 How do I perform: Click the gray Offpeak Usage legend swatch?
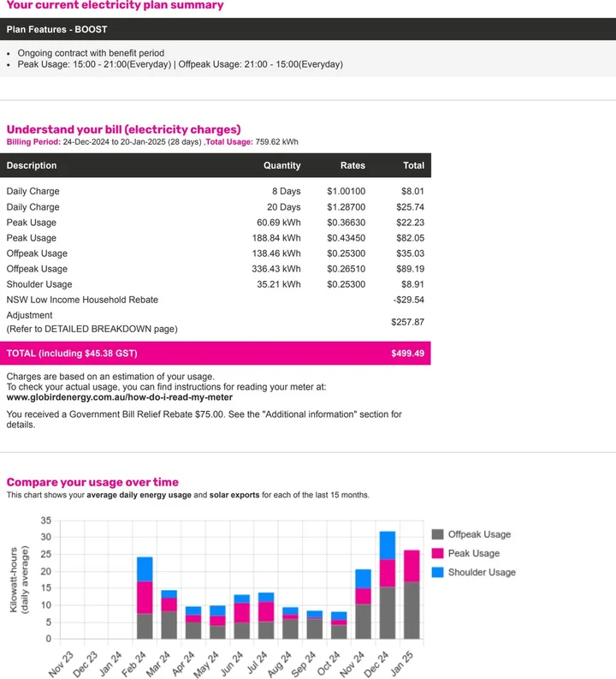[x=437, y=534]
